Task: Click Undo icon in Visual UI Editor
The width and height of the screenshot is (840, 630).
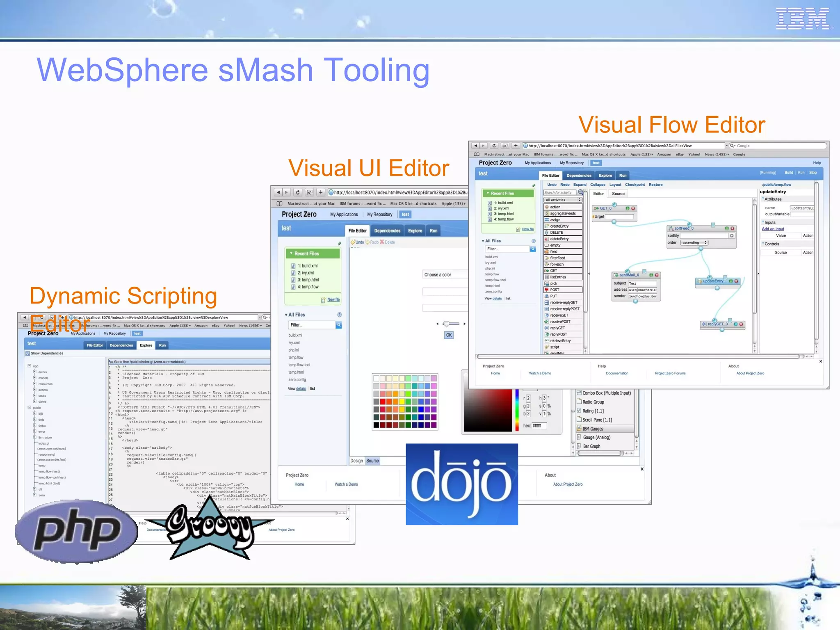Action: (353, 242)
